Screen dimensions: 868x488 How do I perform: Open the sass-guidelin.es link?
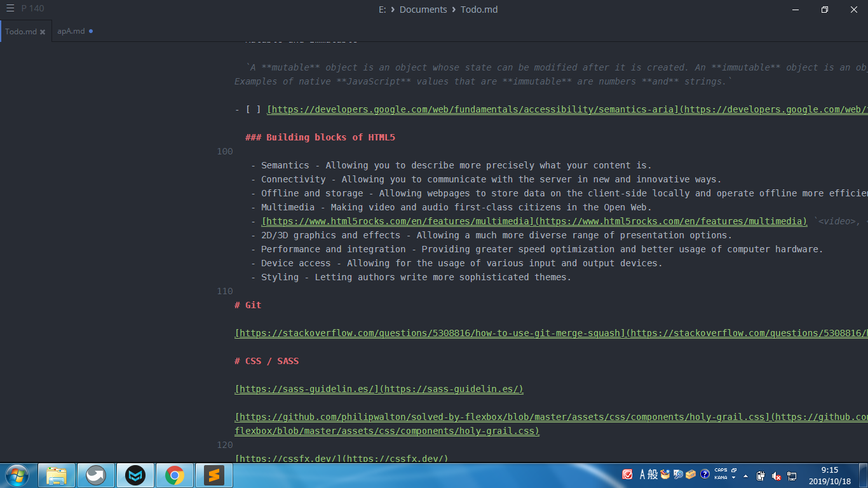(379, 389)
